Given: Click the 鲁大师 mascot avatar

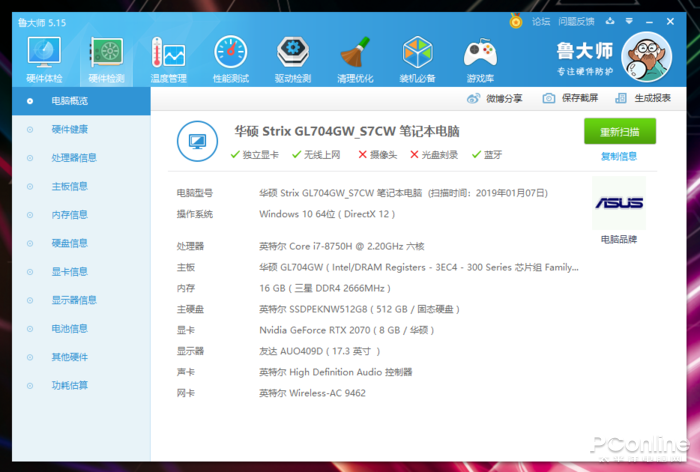Looking at the screenshot, I should click(x=646, y=57).
